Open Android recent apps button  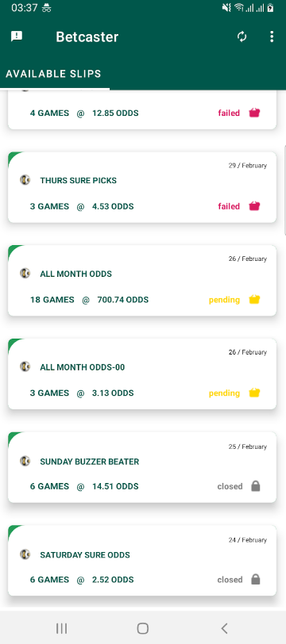pyautogui.click(x=61, y=628)
